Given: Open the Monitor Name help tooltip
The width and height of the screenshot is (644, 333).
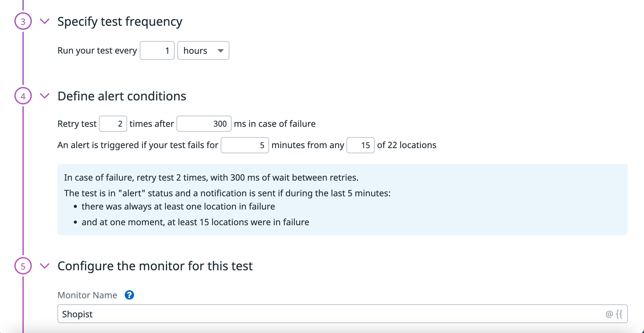Looking at the screenshot, I should tap(129, 295).
